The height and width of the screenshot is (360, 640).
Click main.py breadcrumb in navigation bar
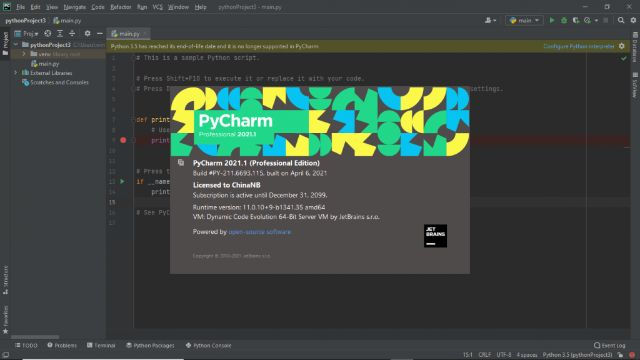pos(67,20)
